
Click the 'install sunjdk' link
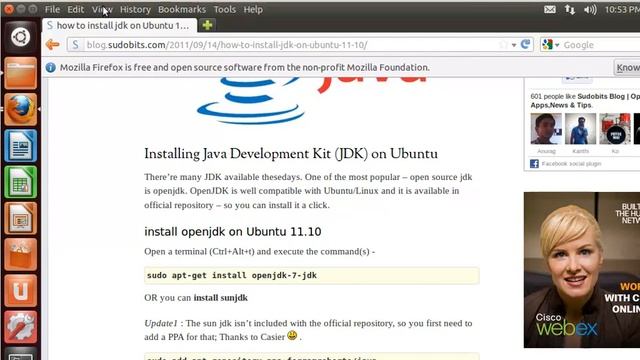pyautogui.click(x=220, y=298)
